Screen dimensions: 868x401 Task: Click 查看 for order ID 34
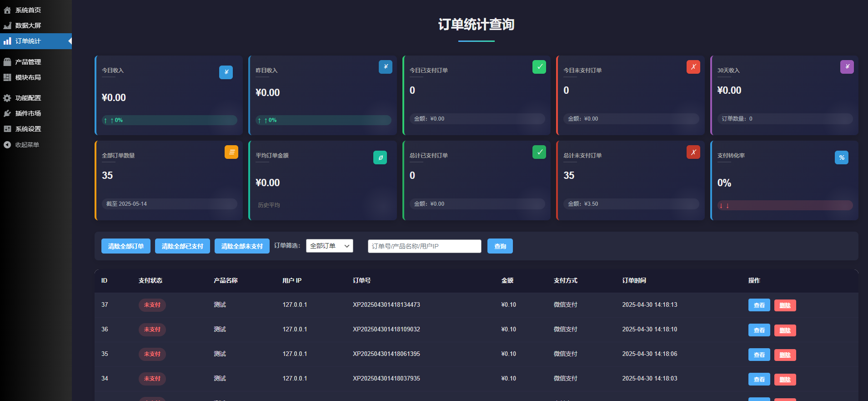[x=759, y=379]
